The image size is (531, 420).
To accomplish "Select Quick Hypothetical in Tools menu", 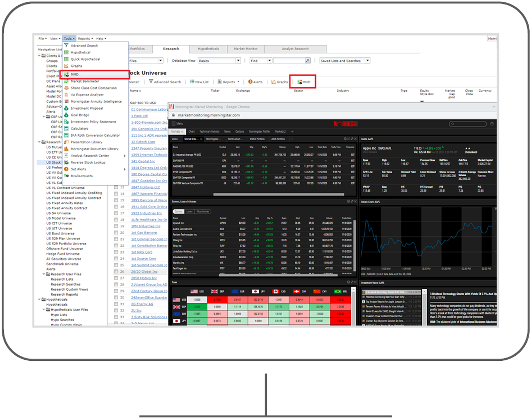I will [x=85, y=59].
